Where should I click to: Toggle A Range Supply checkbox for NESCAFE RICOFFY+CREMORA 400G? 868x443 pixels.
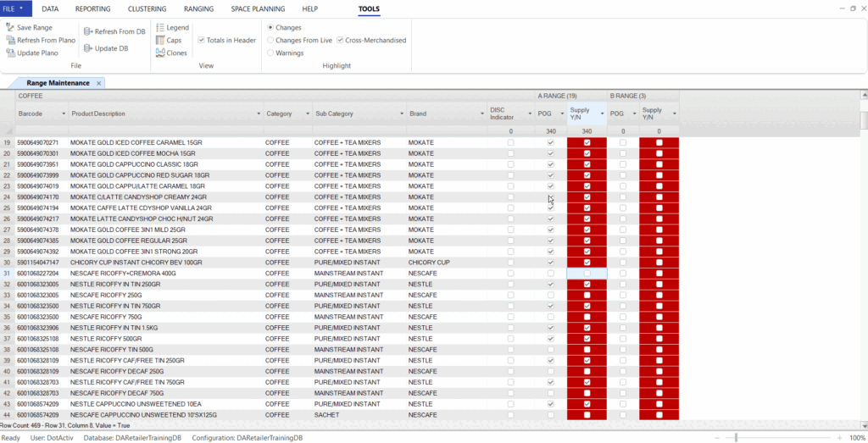(x=587, y=274)
